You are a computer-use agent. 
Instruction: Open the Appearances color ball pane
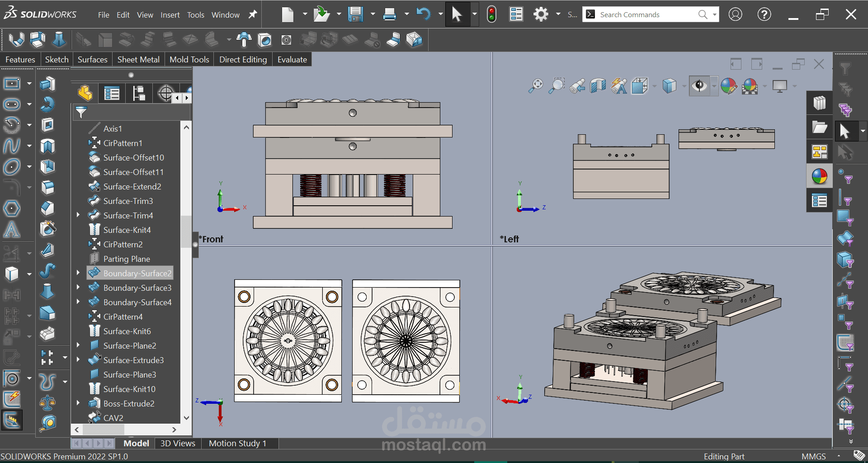pyautogui.click(x=819, y=176)
